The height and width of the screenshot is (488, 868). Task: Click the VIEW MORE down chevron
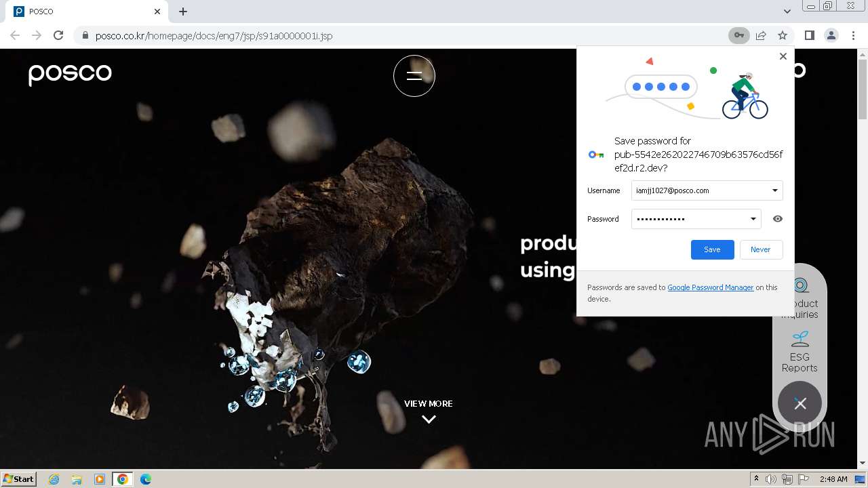point(429,420)
